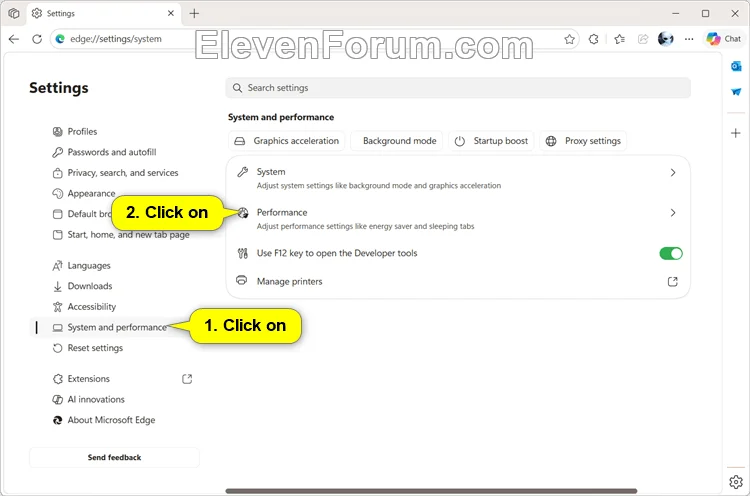This screenshot has width=750, height=496.
Task: Click the wrench icon next to System
Action: pyautogui.click(x=243, y=172)
